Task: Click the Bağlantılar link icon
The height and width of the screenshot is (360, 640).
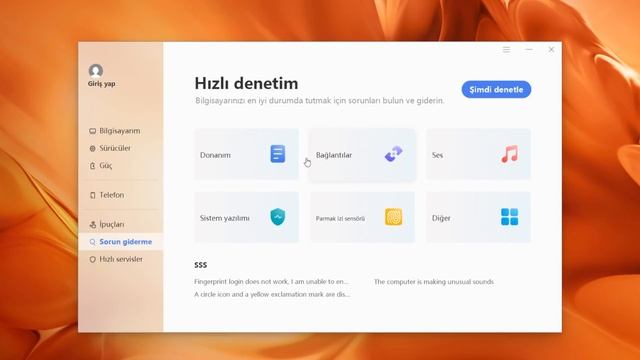Action: tap(393, 154)
